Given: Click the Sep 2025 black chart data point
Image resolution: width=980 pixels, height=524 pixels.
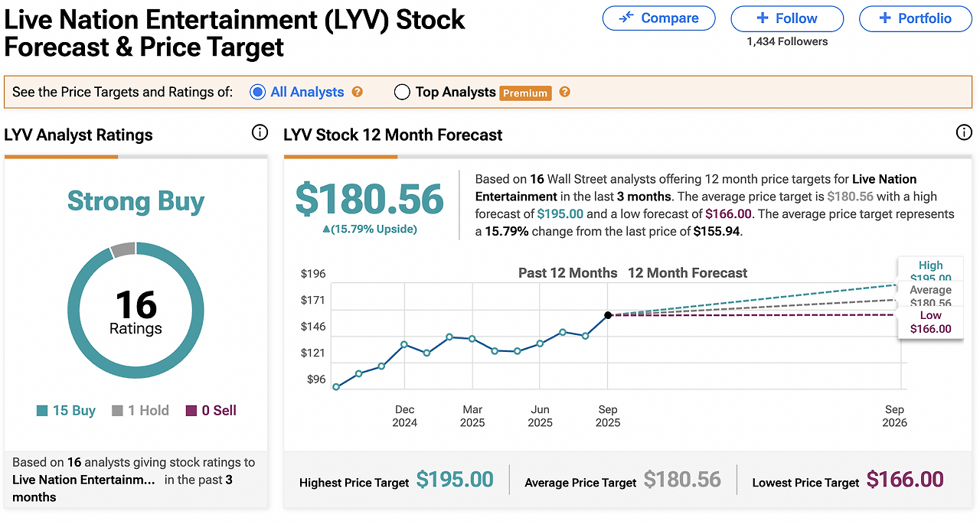Looking at the screenshot, I should coord(608,314).
